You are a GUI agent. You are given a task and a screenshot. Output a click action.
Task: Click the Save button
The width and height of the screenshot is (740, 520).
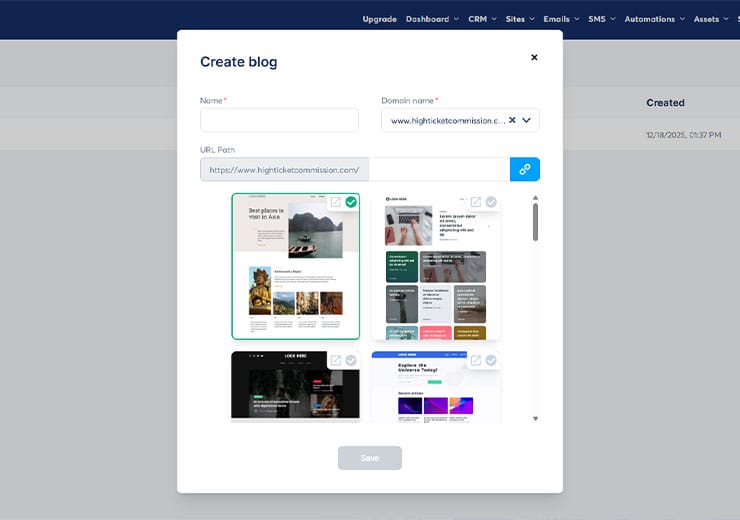370,458
